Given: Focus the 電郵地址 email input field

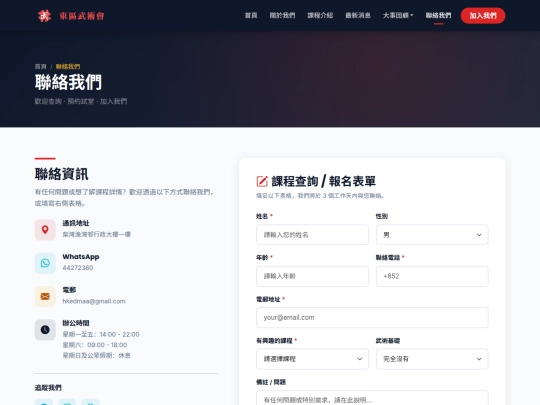Looking at the screenshot, I should click(x=372, y=318).
